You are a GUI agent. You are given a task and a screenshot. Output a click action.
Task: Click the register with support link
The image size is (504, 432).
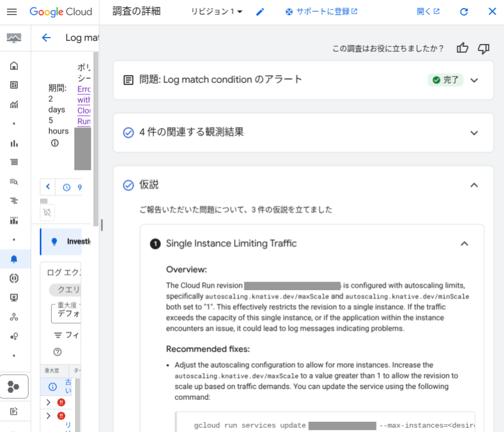tap(322, 12)
